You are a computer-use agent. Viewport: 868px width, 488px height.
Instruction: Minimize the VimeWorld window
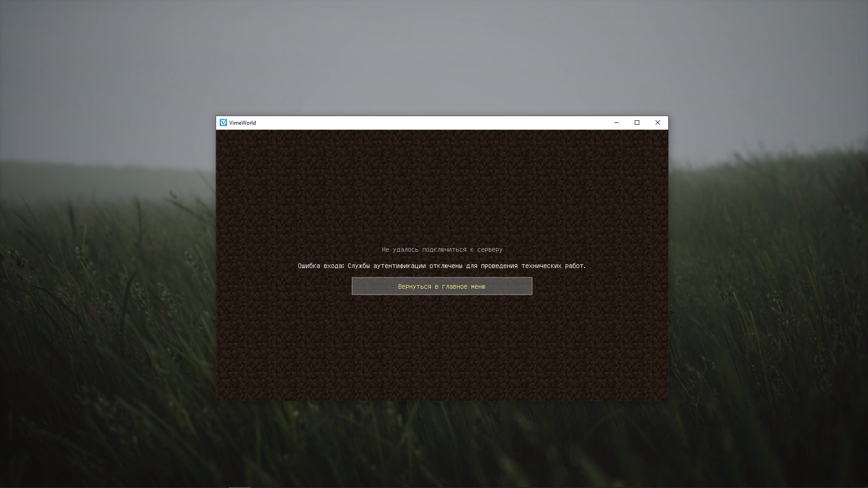click(x=616, y=122)
